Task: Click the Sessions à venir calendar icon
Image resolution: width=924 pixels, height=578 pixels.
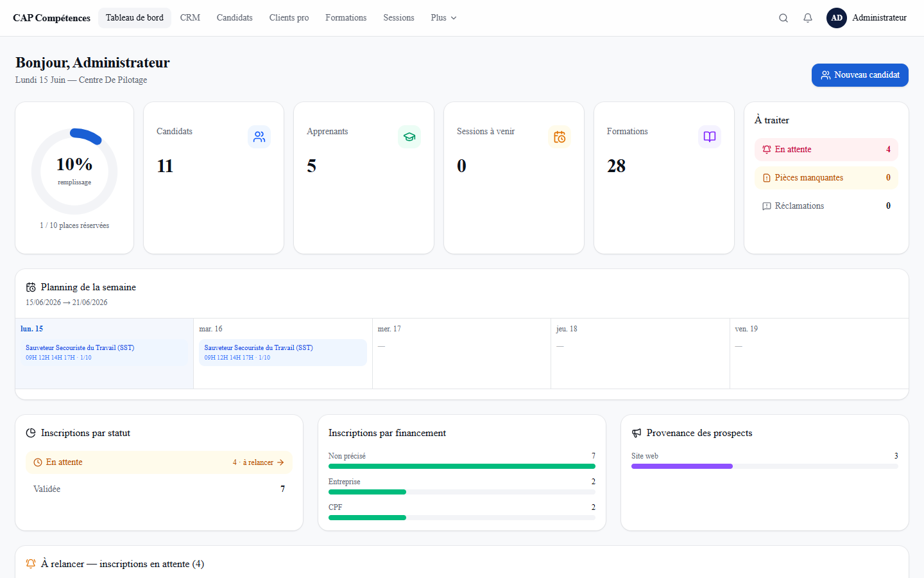Action: (x=560, y=137)
